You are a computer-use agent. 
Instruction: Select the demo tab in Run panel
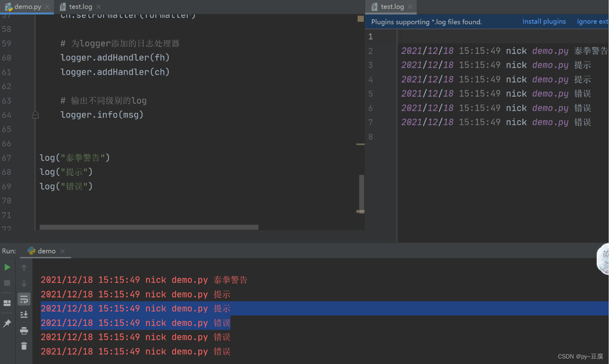(x=46, y=251)
